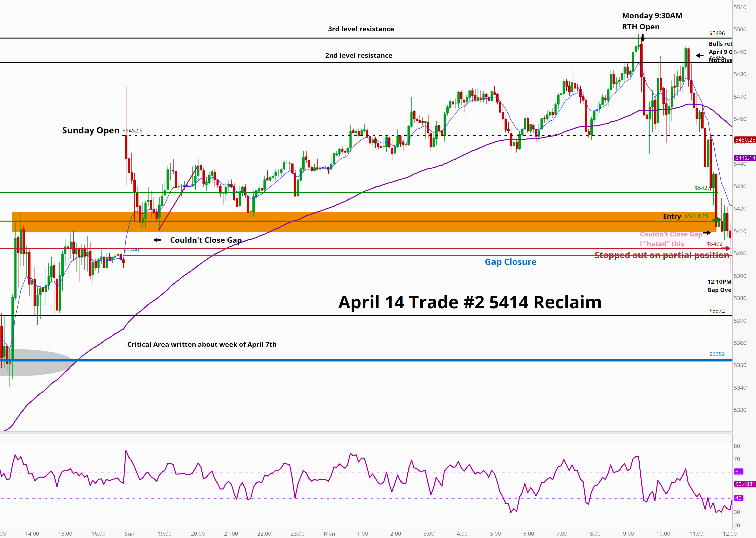Click the left arrow before Couldn't Close Gap
The height and width of the screenshot is (538, 756).
[157, 240]
